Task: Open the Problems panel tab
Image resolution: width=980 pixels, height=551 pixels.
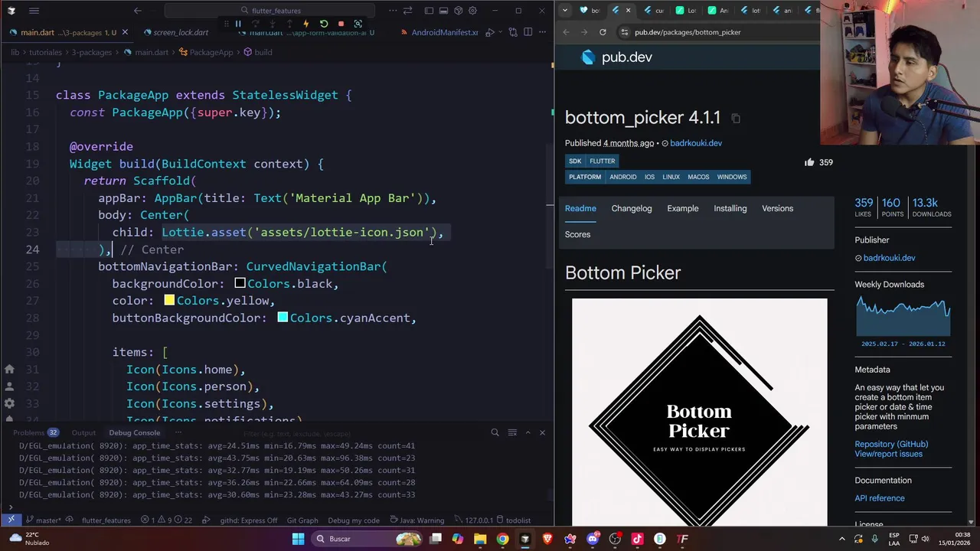Action: 35,432
